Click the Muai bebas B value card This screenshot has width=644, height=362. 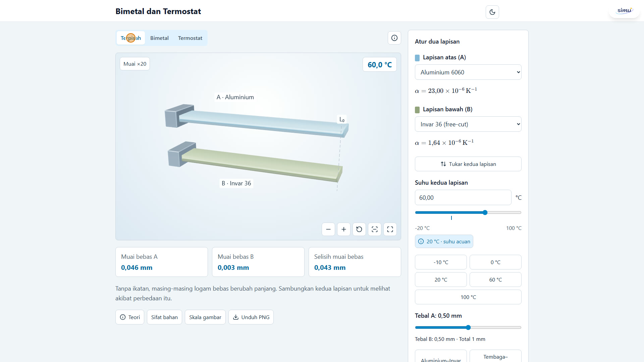click(x=258, y=262)
